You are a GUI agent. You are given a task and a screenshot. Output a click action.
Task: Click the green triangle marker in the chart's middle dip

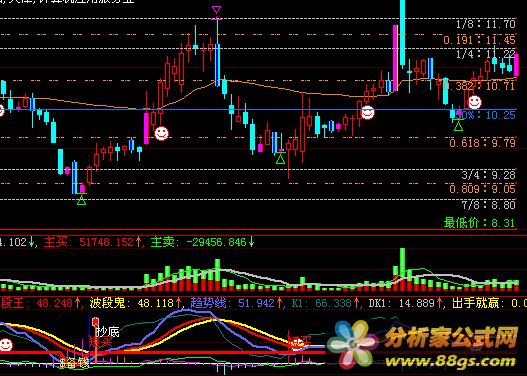click(280, 159)
